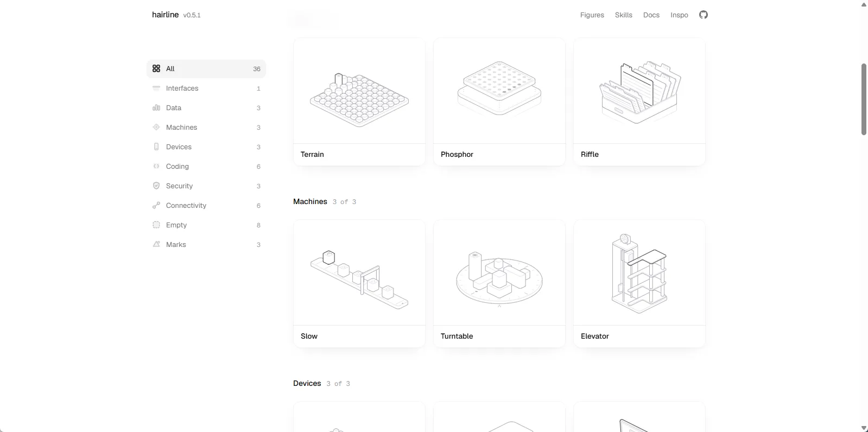Click the Data bar-chart icon
This screenshot has width=868, height=432.
(x=156, y=107)
